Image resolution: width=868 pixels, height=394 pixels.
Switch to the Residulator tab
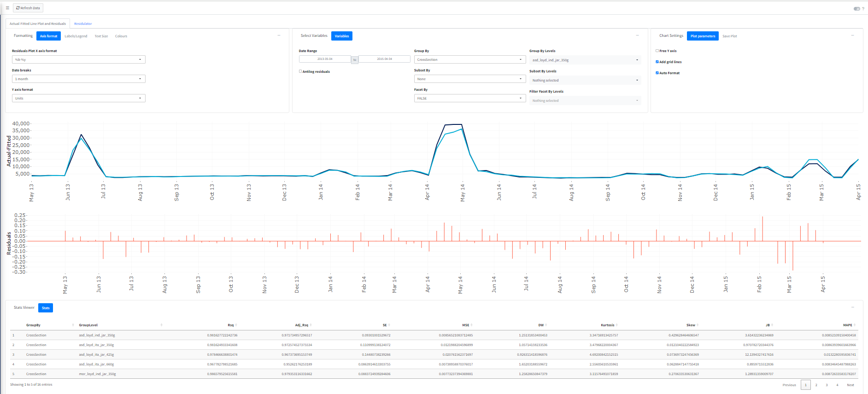point(83,24)
